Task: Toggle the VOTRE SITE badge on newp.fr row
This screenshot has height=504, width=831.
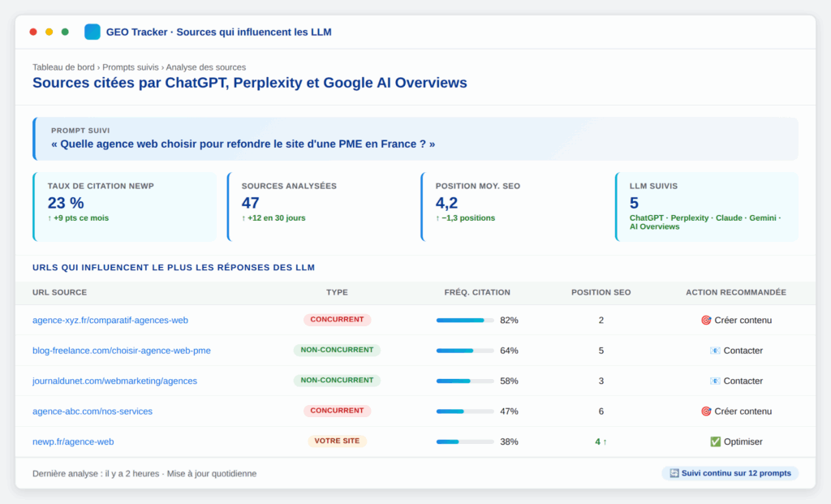Action: click(x=337, y=442)
